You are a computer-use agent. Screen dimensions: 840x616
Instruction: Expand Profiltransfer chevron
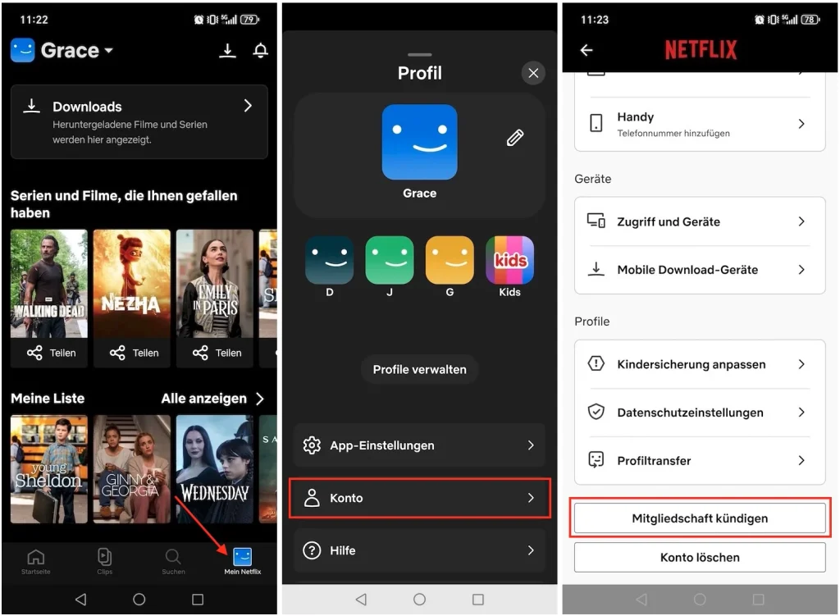point(801,461)
